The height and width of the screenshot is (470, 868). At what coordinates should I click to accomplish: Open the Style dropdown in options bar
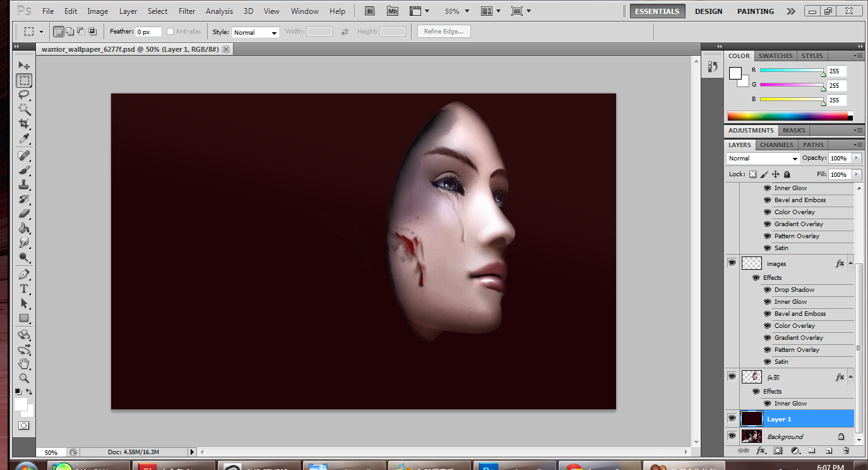click(x=256, y=32)
